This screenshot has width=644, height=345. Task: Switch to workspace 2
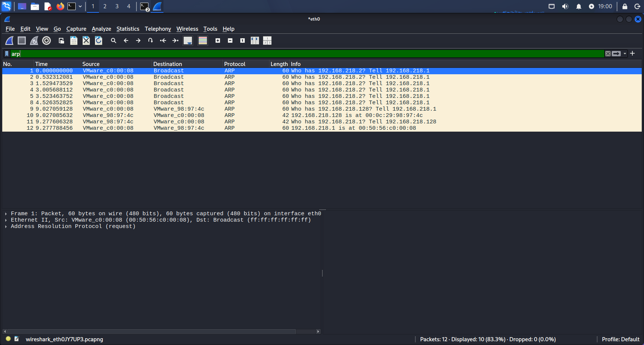pos(105,6)
